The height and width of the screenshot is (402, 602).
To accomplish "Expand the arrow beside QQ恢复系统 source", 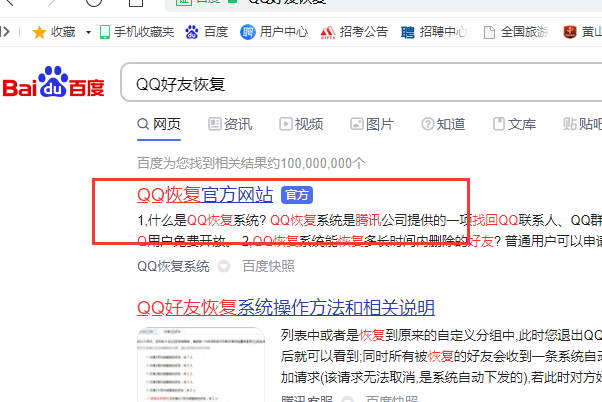I will pos(224,266).
